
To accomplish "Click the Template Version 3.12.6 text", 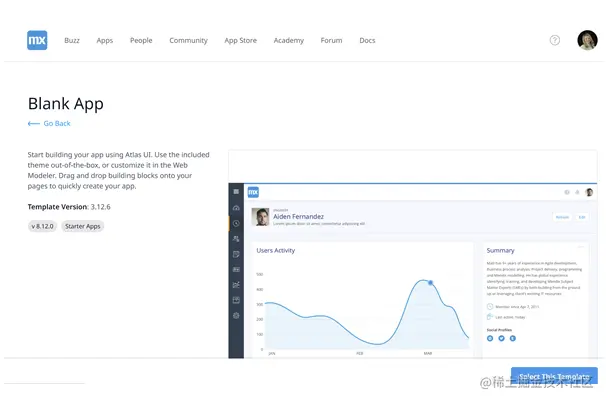I will pyautogui.click(x=69, y=207).
